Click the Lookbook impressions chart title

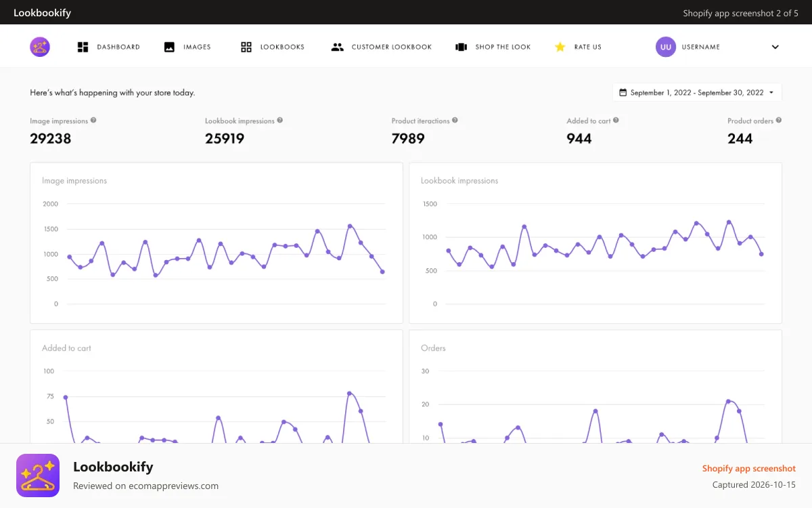tap(459, 181)
